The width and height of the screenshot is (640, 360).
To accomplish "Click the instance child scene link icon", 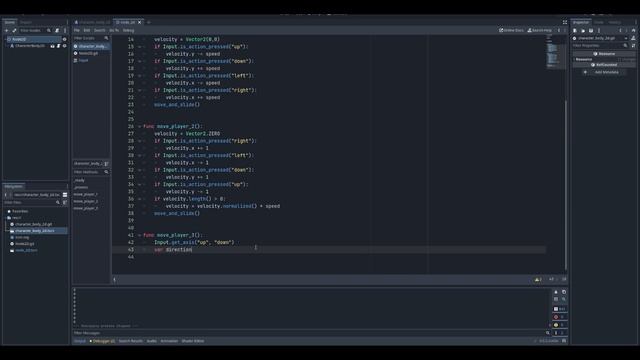I will [14, 31].
